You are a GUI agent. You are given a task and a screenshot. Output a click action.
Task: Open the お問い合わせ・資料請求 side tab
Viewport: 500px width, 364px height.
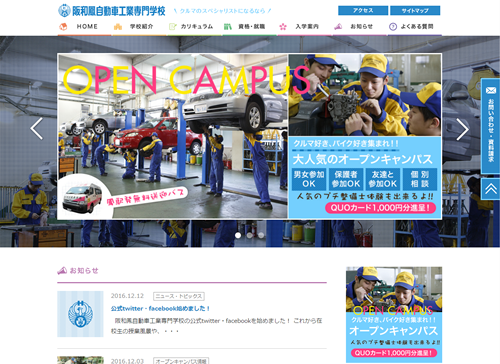tap(490, 126)
